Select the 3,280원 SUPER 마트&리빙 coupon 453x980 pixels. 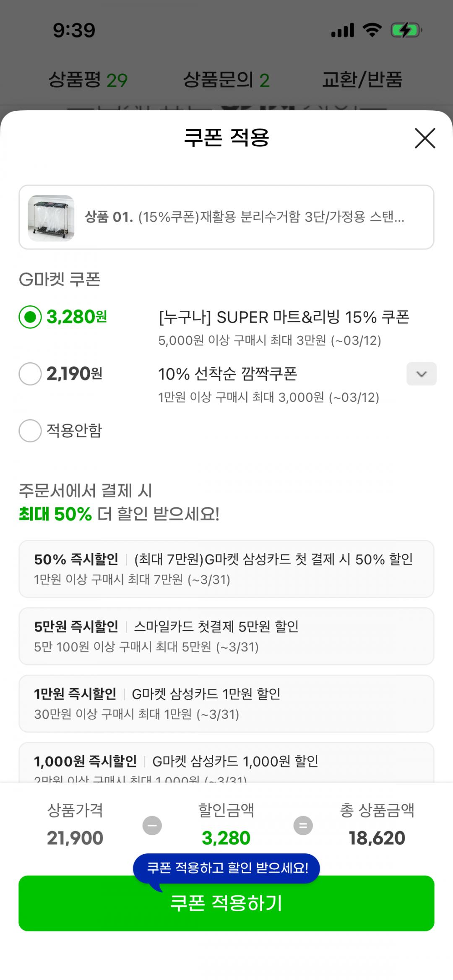(30, 317)
